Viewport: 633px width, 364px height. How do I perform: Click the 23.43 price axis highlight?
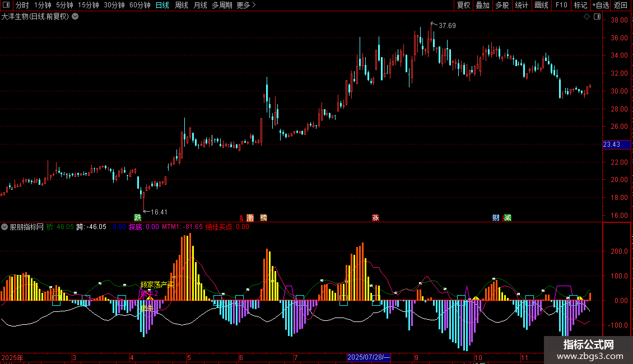616,144
